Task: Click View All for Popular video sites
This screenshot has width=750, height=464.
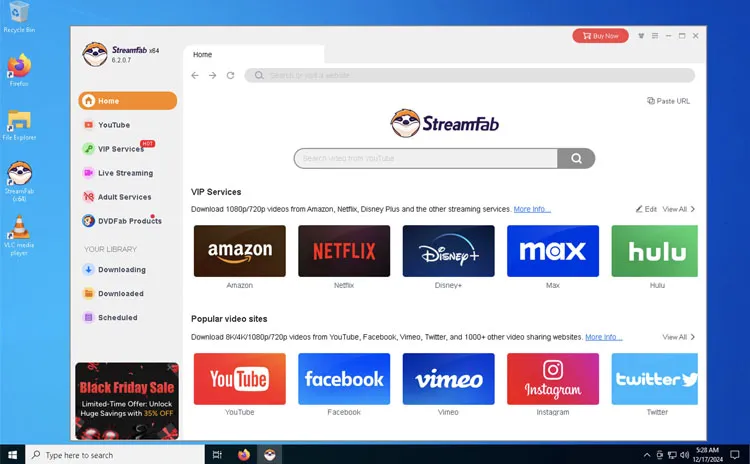Action: [x=679, y=337]
